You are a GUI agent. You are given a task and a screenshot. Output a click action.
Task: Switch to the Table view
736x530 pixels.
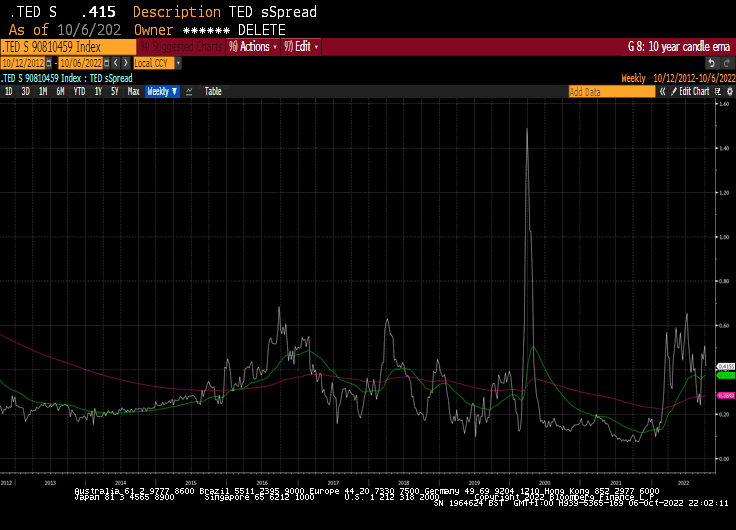tap(213, 91)
